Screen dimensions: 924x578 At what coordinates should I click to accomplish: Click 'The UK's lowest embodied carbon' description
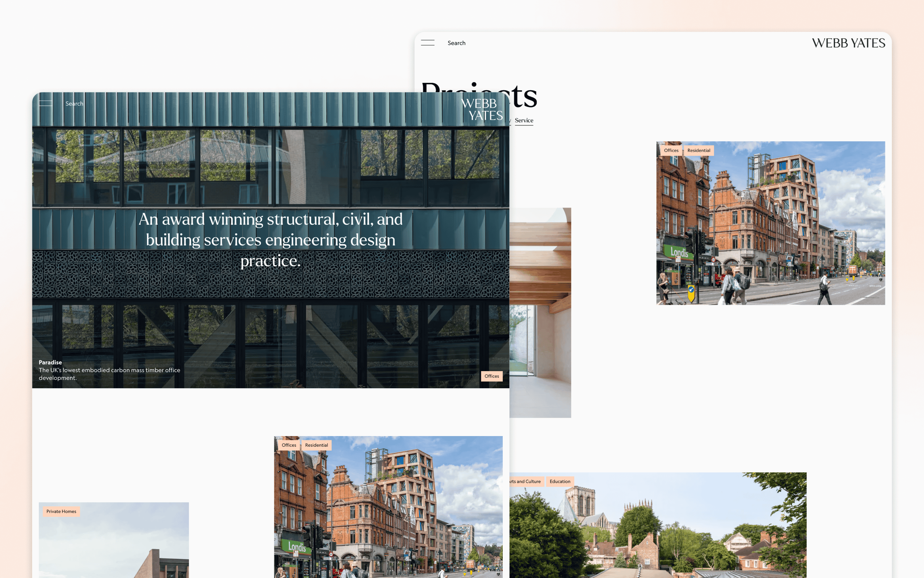click(109, 374)
